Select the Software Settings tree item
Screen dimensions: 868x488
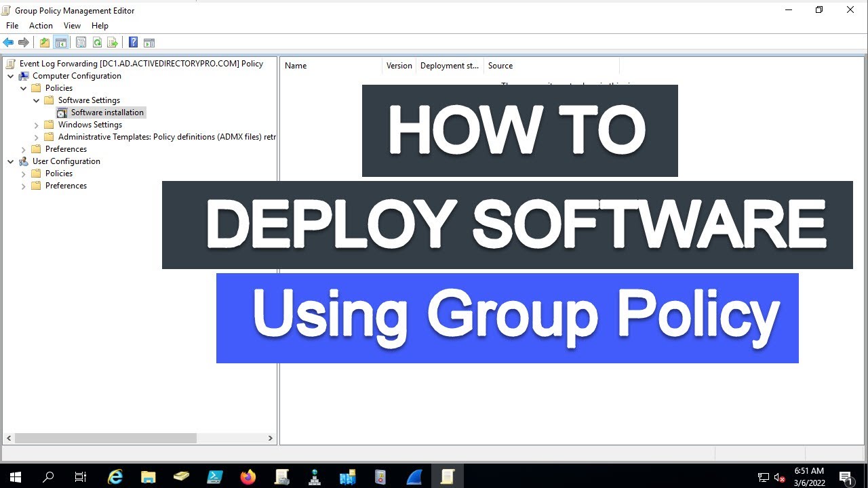89,100
